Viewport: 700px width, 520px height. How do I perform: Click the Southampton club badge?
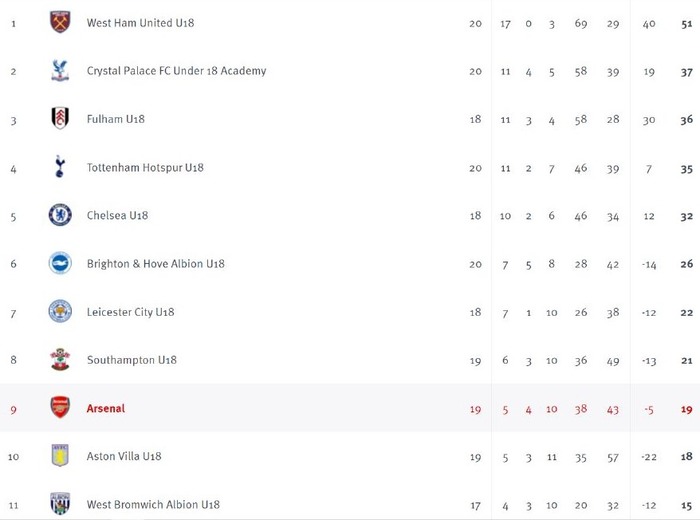pos(60,360)
